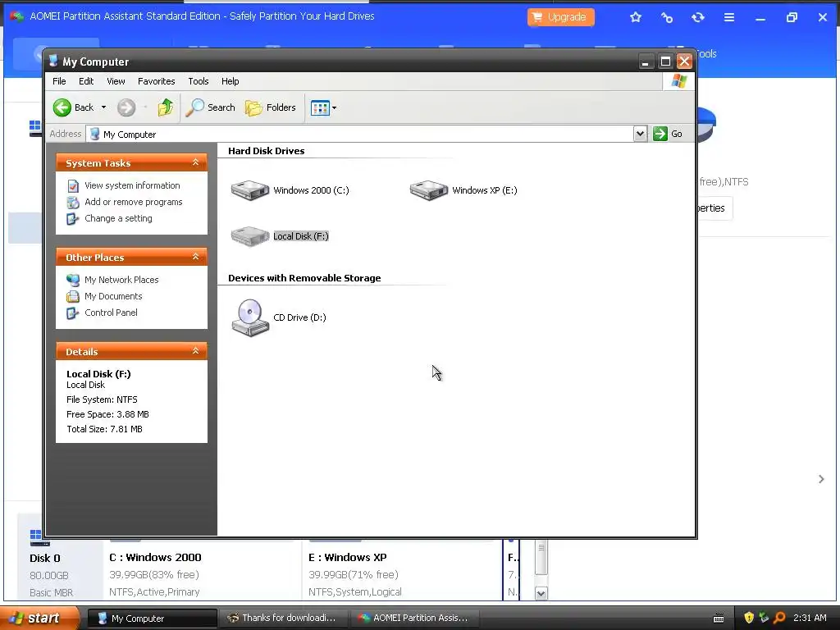Click the AOMEI refresh icon

tap(697, 18)
